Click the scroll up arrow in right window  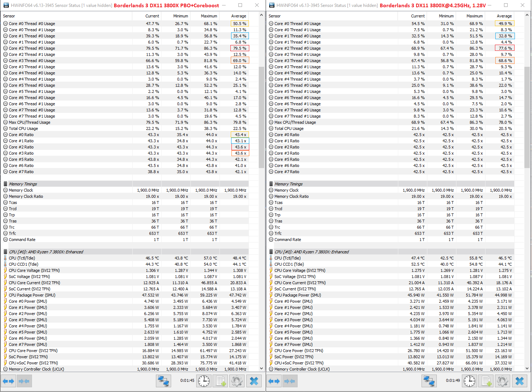pos(527,15)
